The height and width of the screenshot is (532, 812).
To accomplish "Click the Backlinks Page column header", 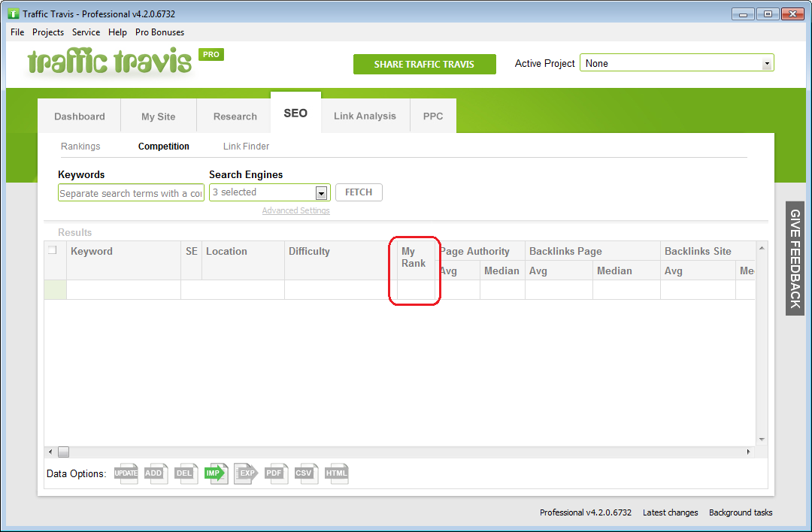I will (592, 251).
